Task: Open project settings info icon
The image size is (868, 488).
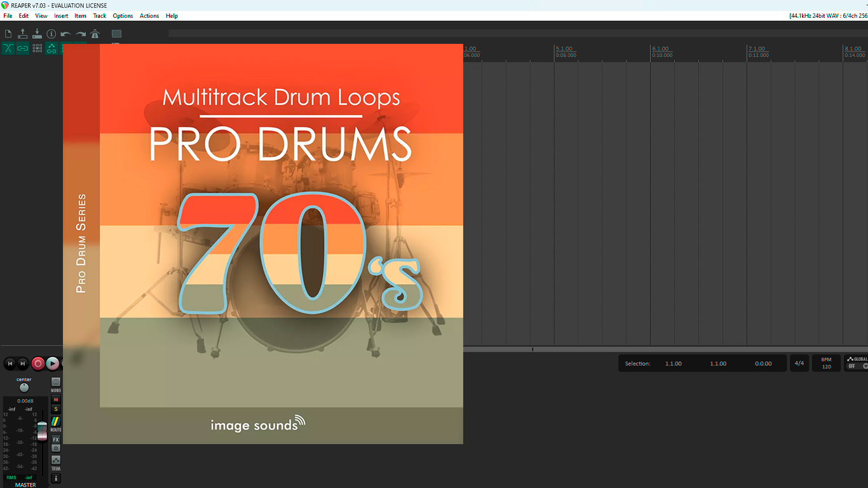Action: coord(51,34)
